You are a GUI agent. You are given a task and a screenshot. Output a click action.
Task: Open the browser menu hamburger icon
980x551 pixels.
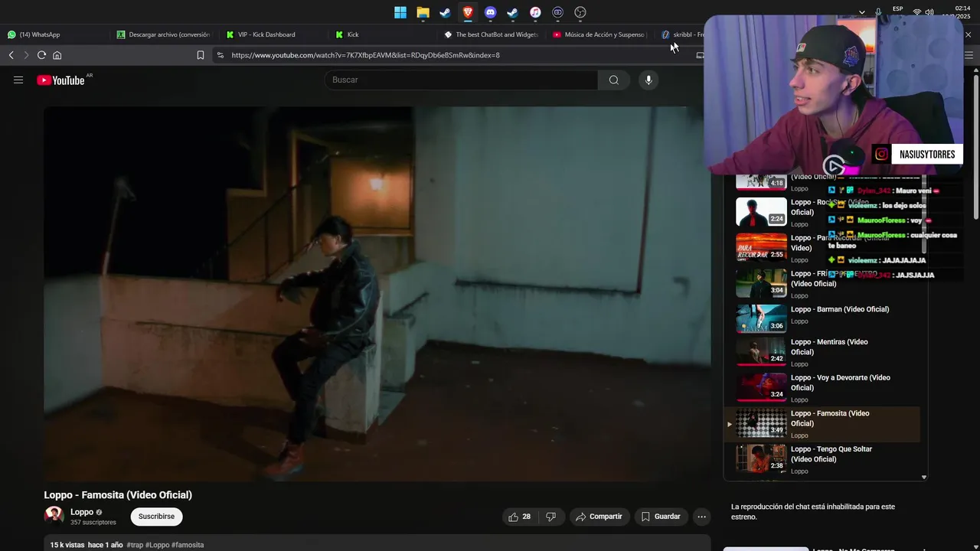tap(969, 55)
